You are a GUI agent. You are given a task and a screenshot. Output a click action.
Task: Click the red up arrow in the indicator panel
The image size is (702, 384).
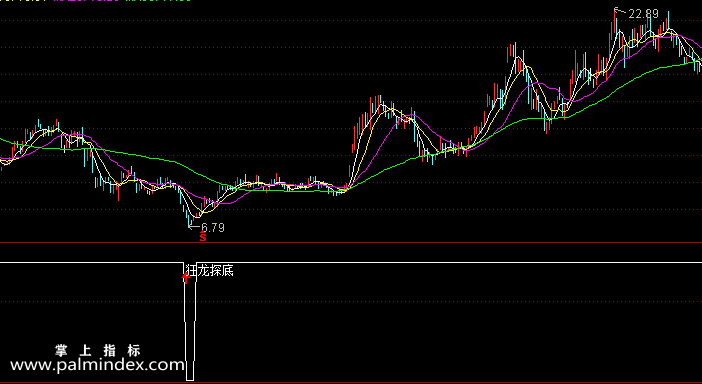(186, 278)
